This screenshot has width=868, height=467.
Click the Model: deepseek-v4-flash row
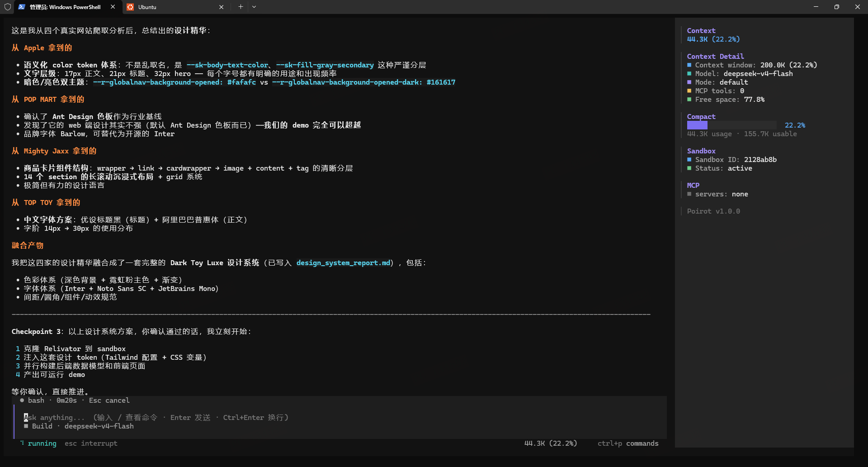pos(740,74)
